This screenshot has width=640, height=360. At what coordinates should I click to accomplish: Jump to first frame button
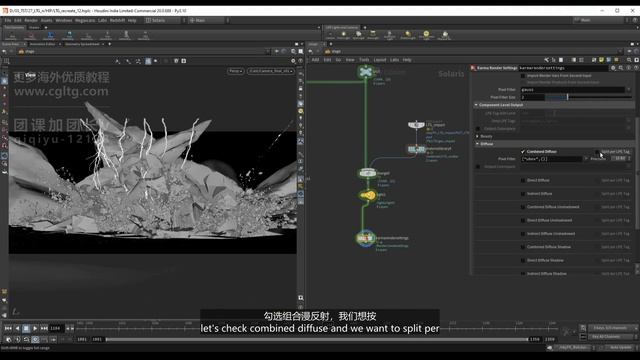point(8,328)
